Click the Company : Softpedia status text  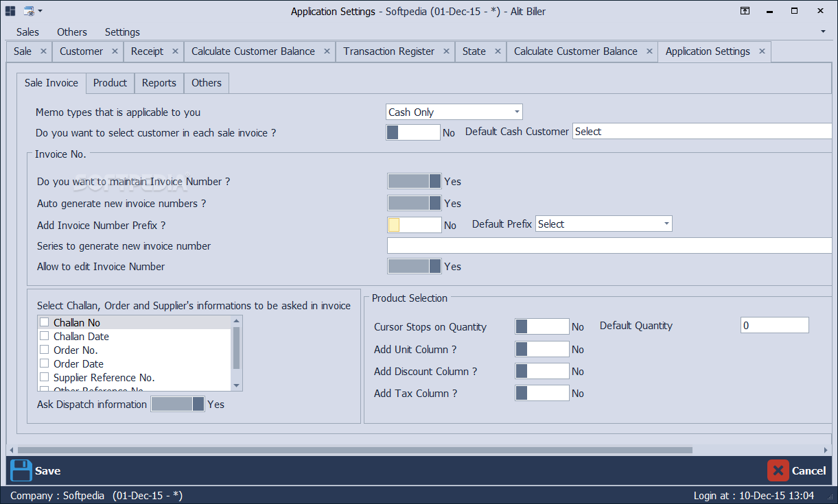point(97,496)
